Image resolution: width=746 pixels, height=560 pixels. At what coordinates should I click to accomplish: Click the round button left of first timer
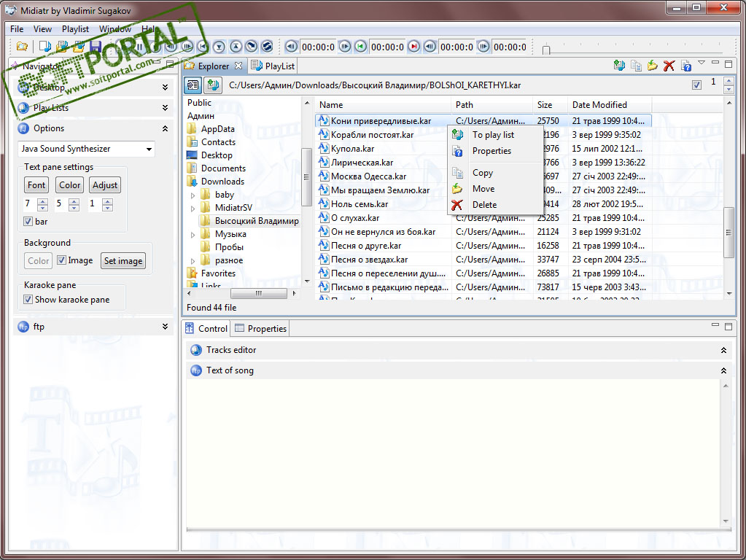point(291,47)
